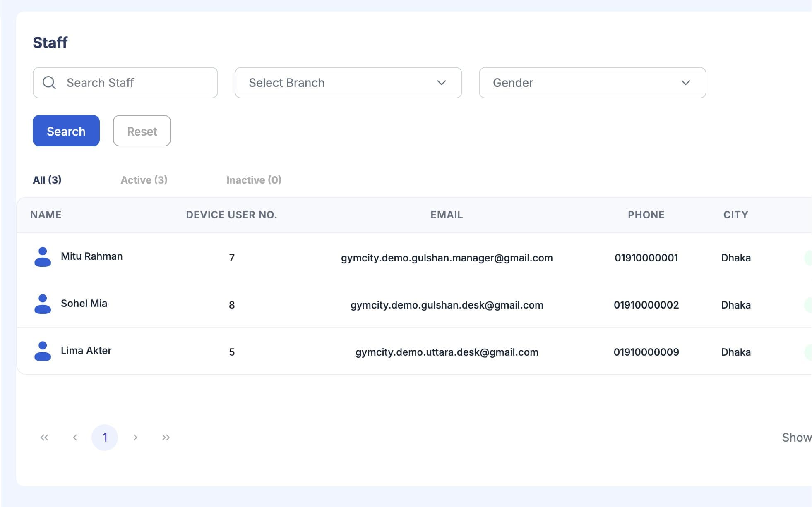Click Dhaka in Mitu Rahman's row

click(736, 258)
